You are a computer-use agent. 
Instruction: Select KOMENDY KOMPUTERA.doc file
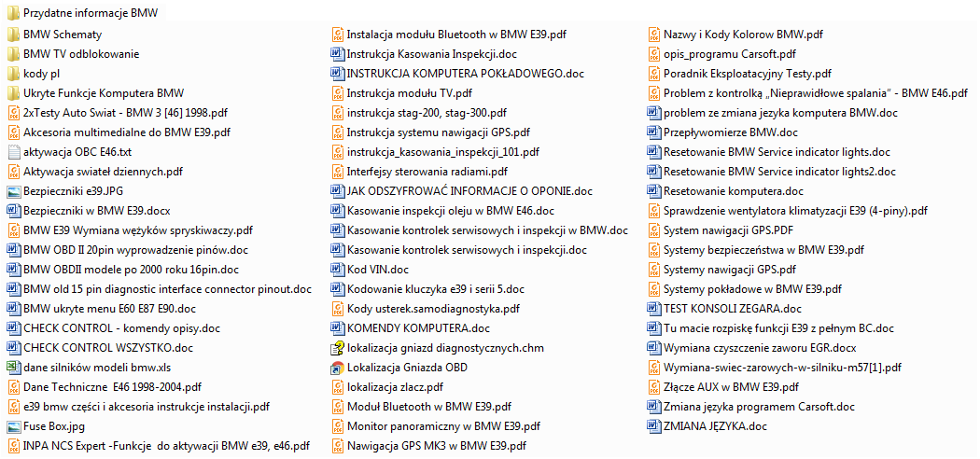[x=417, y=328]
